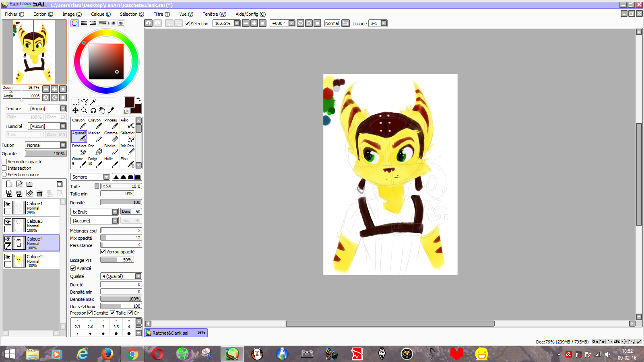
Task: Click the undo button in toolbar
Action: point(148,23)
